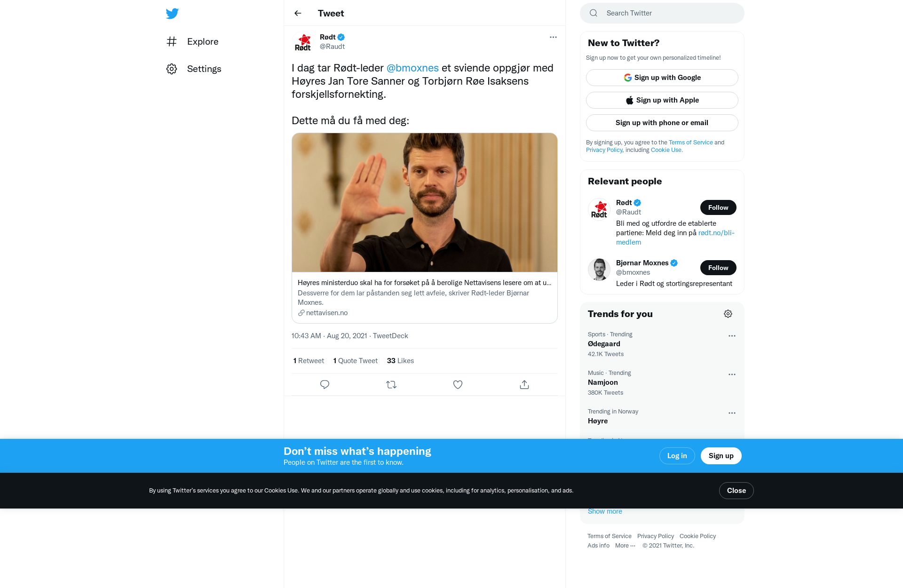Click Rødt profile avatar in tweet header

(303, 42)
